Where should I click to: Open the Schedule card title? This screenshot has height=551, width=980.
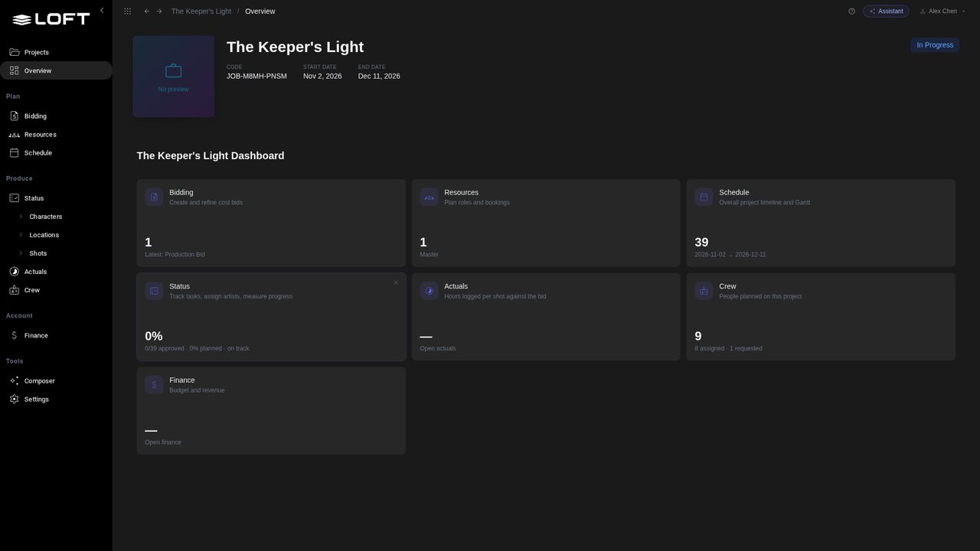[734, 192]
